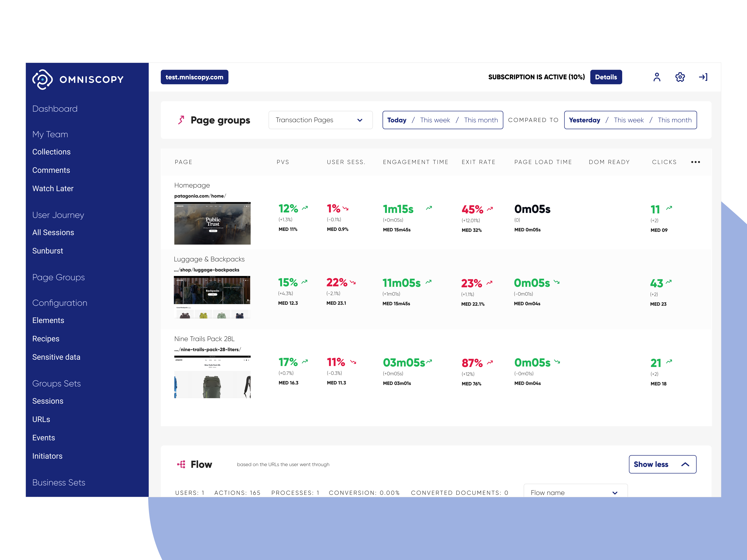
Task: Open Sensitive data in sidebar
Action: click(x=56, y=357)
